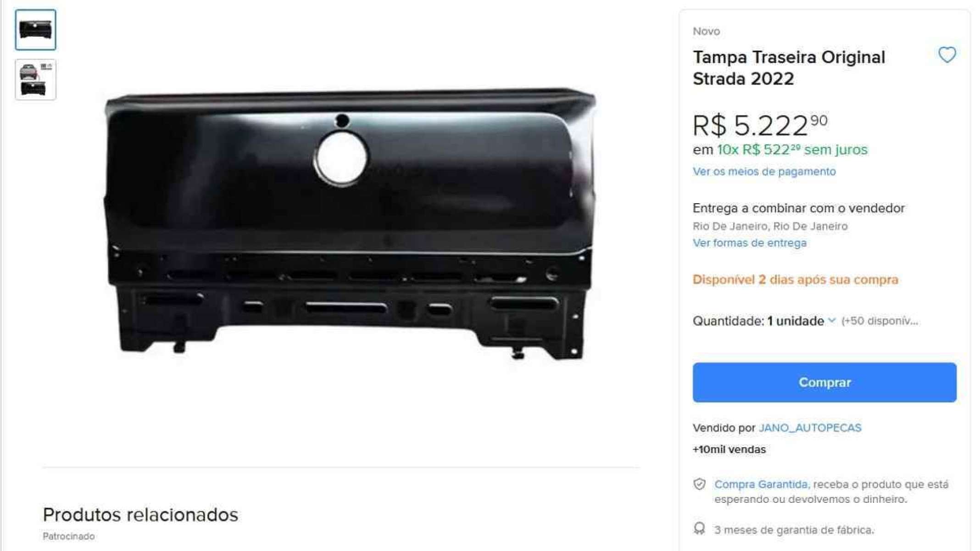Click the Disponível 2 dias após sua compra notice
The height and width of the screenshot is (551, 980).
(795, 280)
